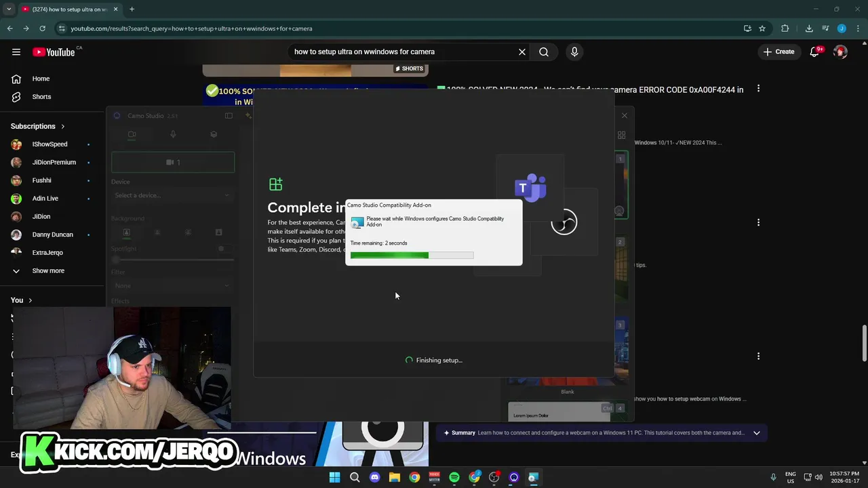The image size is (868, 488).
Task: Open Spotify from the taskbar
Action: click(x=454, y=477)
